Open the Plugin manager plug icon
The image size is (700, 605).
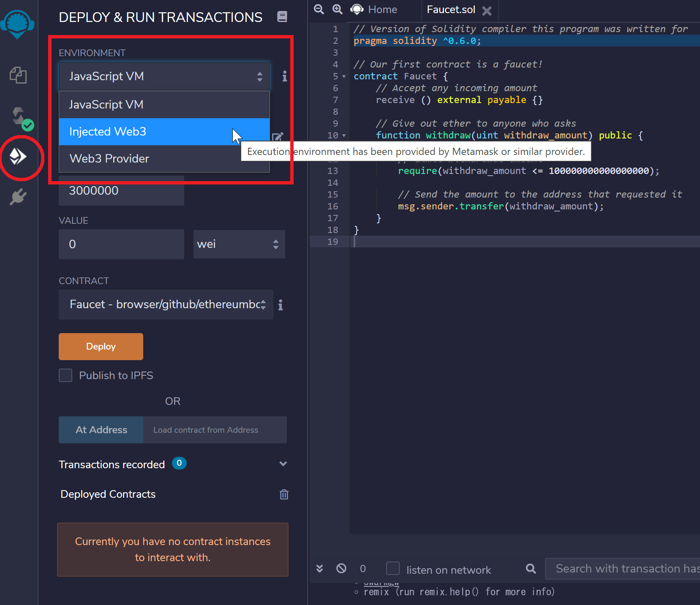coord(18,197)
